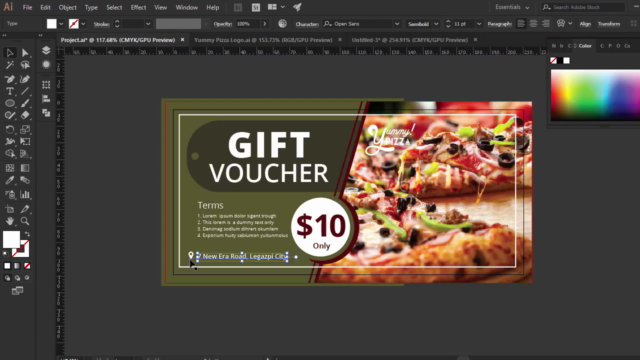
Task: Select the Mesh tool
Action: [10, 168]
